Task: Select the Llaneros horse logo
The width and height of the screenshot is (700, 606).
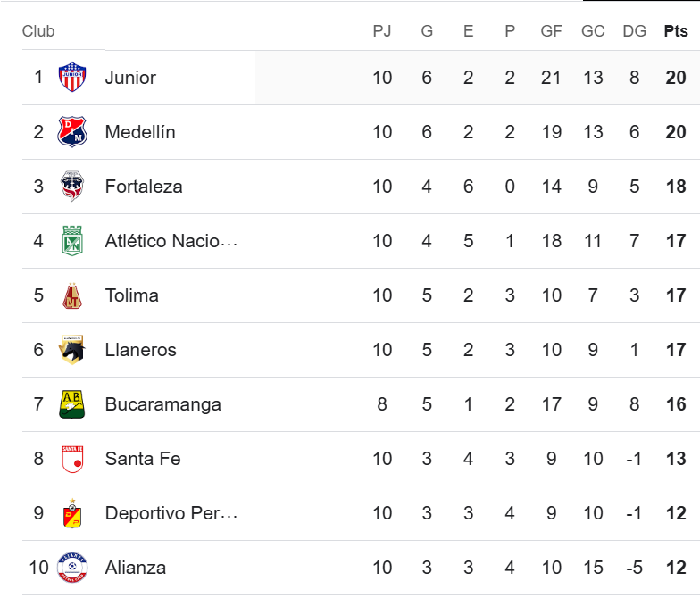Action: point(71,350)
